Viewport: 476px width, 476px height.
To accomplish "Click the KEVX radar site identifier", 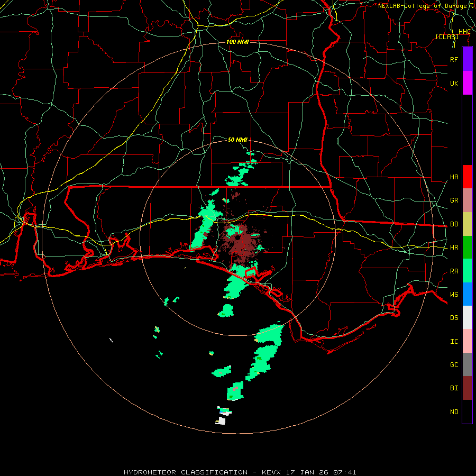I will click(271, 472).
